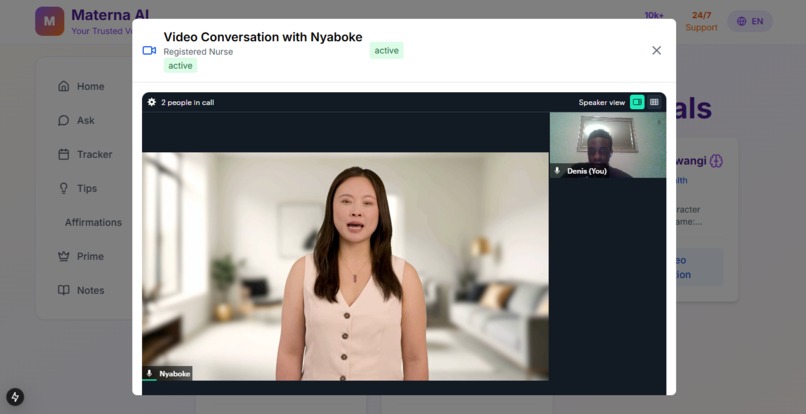The image size is (806, 414).
Task: Switch to grid view layout icon
Action: (654, 102)
